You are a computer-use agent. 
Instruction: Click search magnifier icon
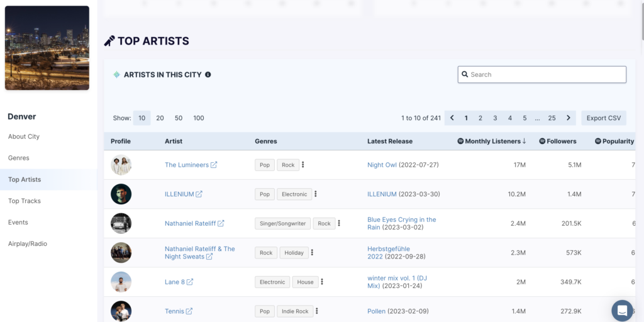pos(465,74)
